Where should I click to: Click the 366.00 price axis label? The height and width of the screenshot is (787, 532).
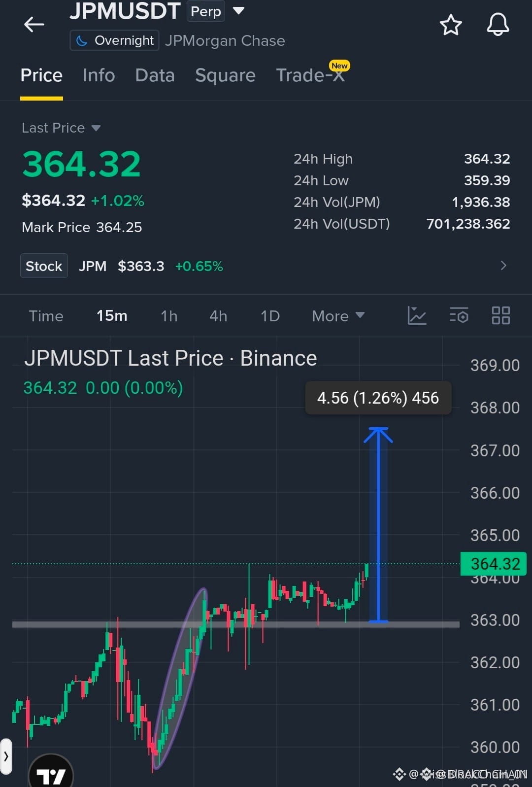click(495, 493)
